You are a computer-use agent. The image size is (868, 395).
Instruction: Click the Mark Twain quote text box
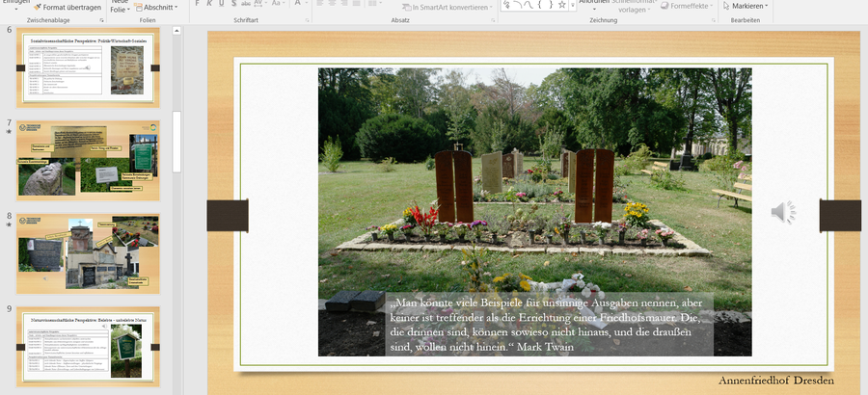coord(549,324)
